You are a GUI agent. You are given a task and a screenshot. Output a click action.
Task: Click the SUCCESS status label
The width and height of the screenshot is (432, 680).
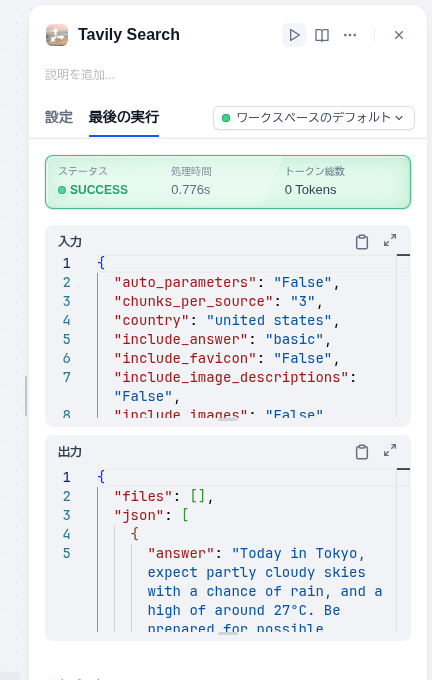tap(99, 190)
